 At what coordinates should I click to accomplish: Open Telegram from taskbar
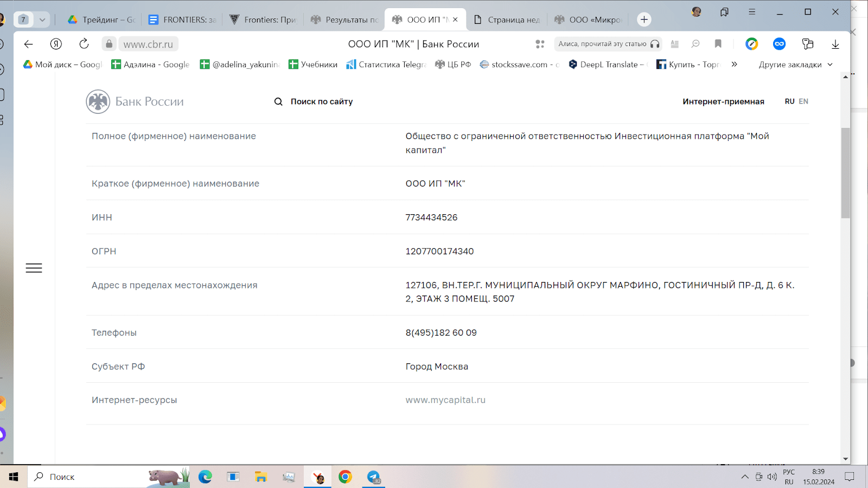(x=373, y=477)
